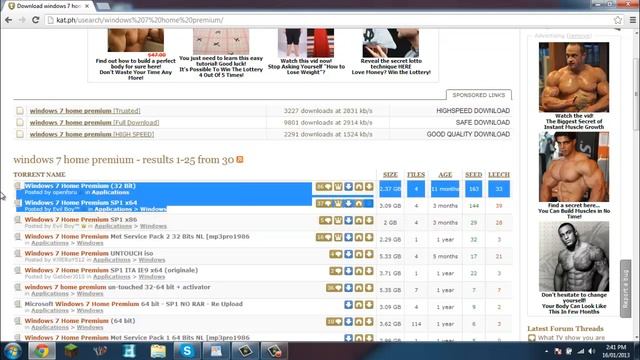Open the secret lotto technique ad image
This screenshot has width=640, height=360.
point(391,43)
